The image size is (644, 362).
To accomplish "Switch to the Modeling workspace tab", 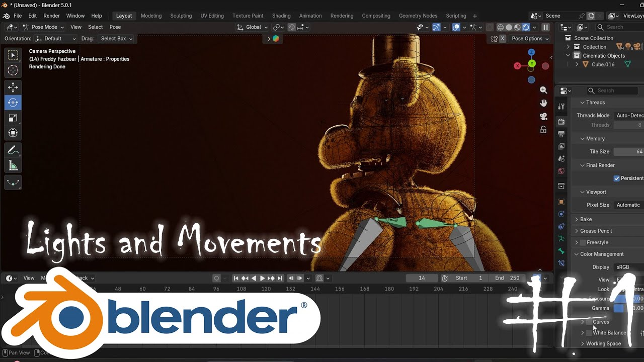I will (x=151, y=16).
